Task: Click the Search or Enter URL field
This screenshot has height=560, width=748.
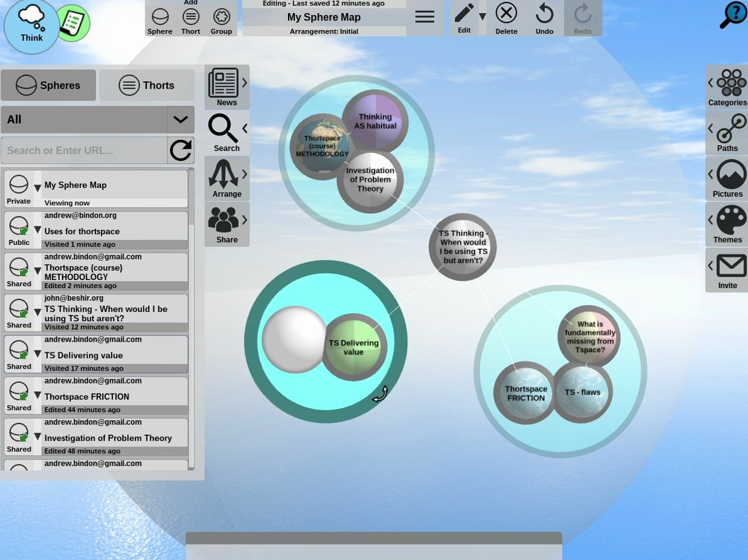Action: point(84,150)
